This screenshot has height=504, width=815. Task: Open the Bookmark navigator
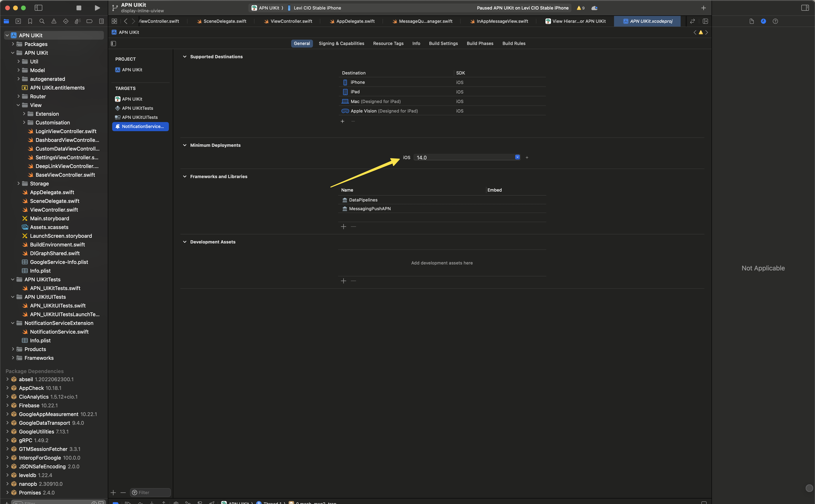(x=30, y=21)
